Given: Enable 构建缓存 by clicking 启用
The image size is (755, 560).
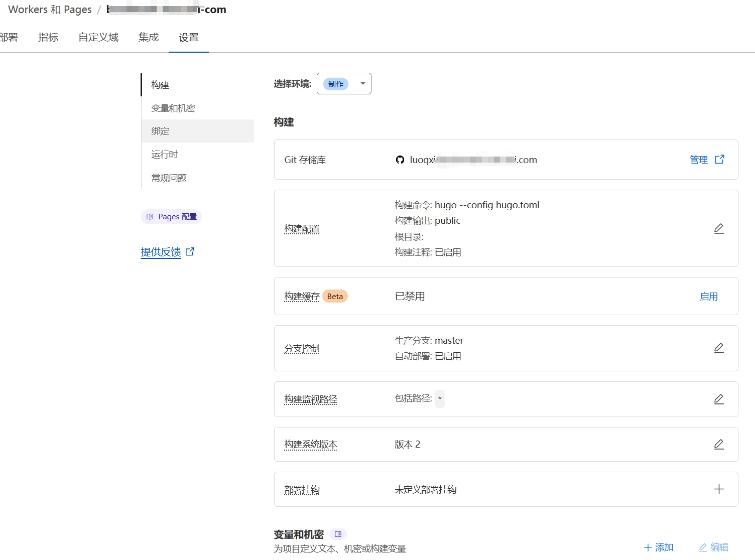Looking at the screenshot, I should click(x=709, y=296).
